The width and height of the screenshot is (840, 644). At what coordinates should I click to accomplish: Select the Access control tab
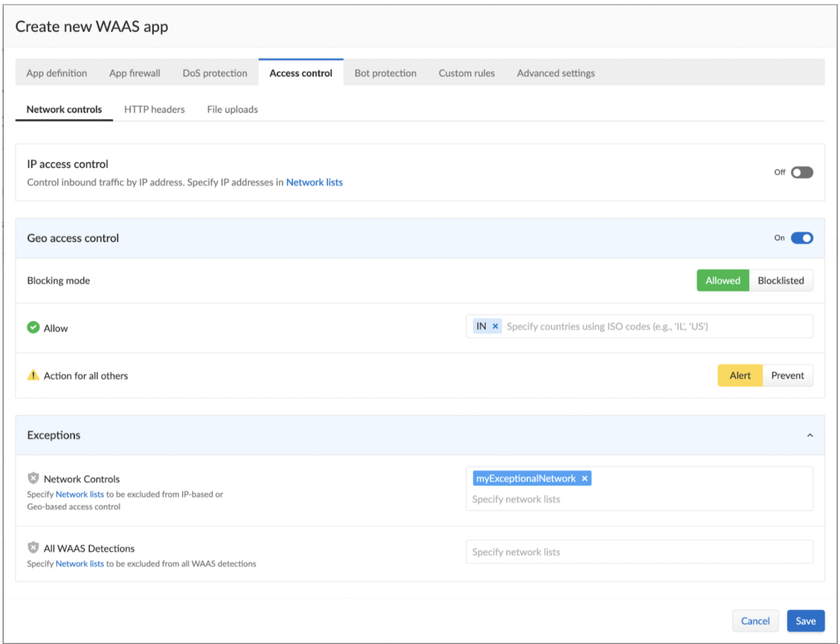[301, 73]
